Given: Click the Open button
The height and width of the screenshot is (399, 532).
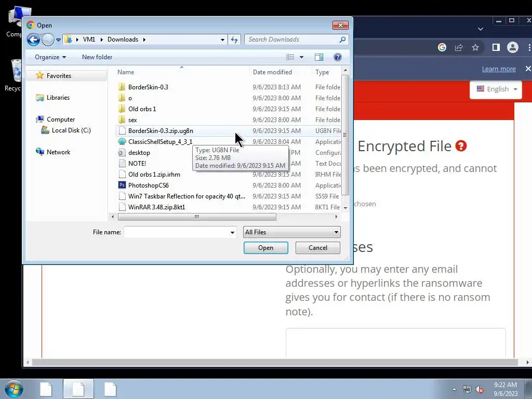Looking at the screenshot, I should point(265,248).
